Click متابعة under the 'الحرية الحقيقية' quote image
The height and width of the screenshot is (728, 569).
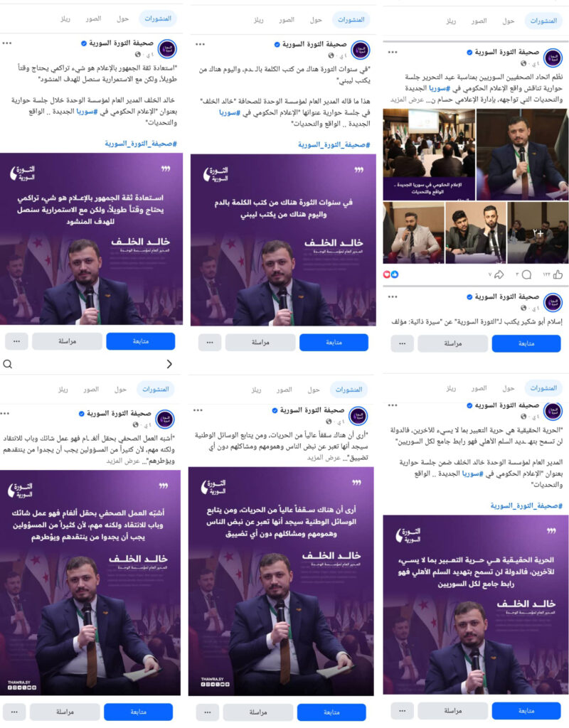click(x=526, y=711)
